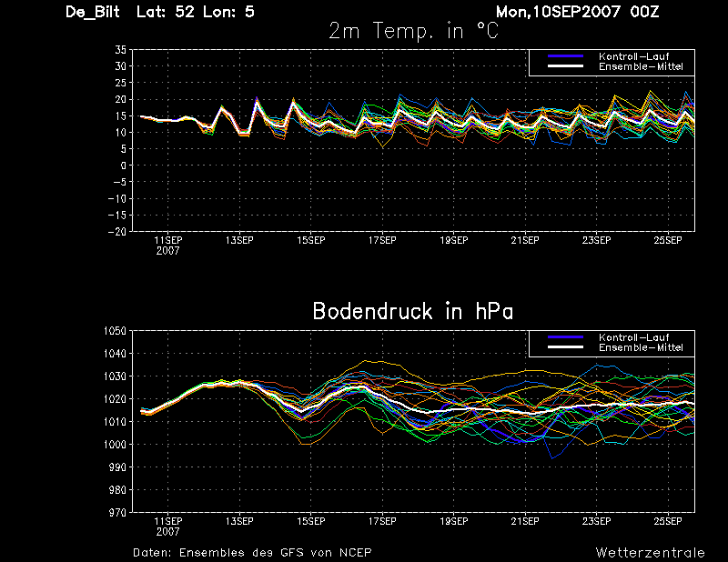This screenshot has height=562, width=728.
Task: Click the 25SEP tick on pressure chart axis
Action: click(668, 521)
